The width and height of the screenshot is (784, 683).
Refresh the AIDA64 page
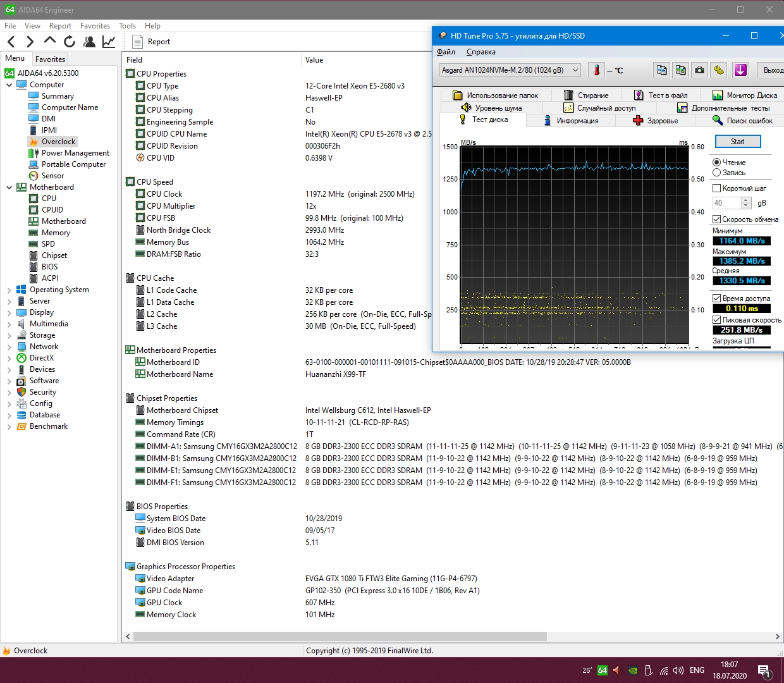click(x=70, y=42)
